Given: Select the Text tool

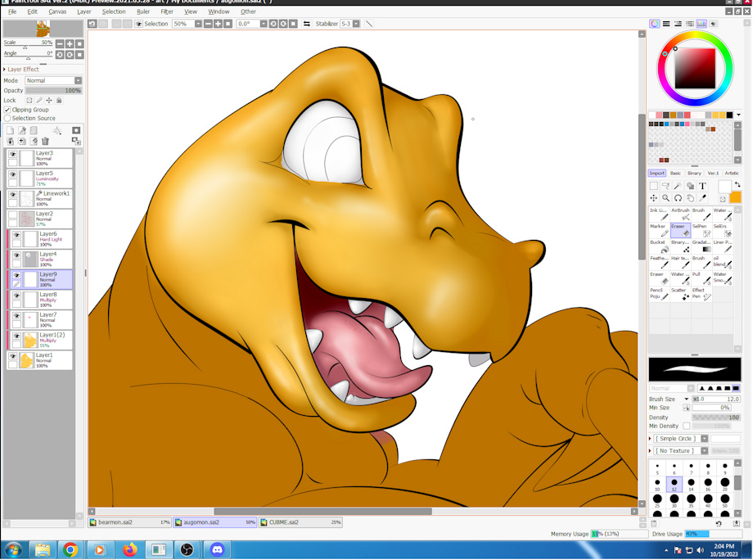Looking at the screenshot, I should coord(702,186).
